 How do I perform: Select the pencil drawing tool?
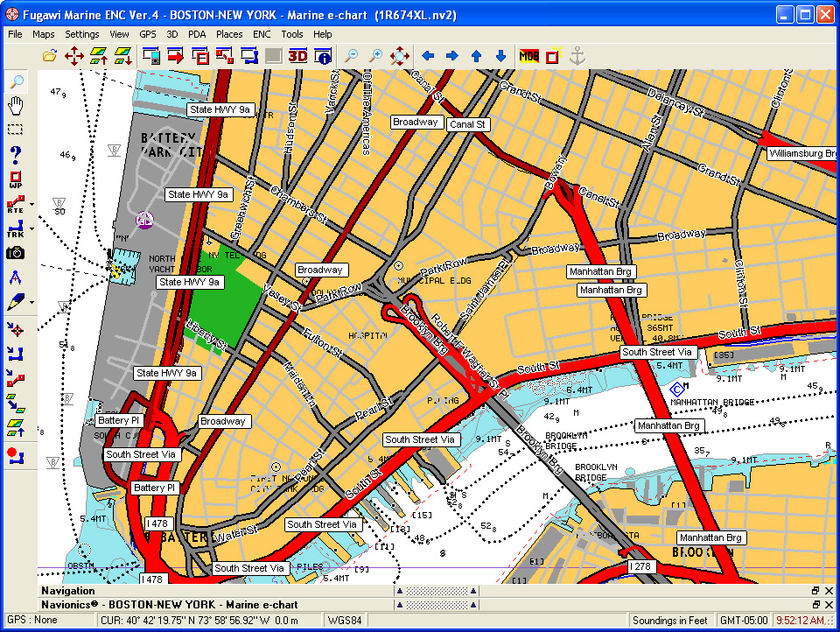click(x=16, y=302)
